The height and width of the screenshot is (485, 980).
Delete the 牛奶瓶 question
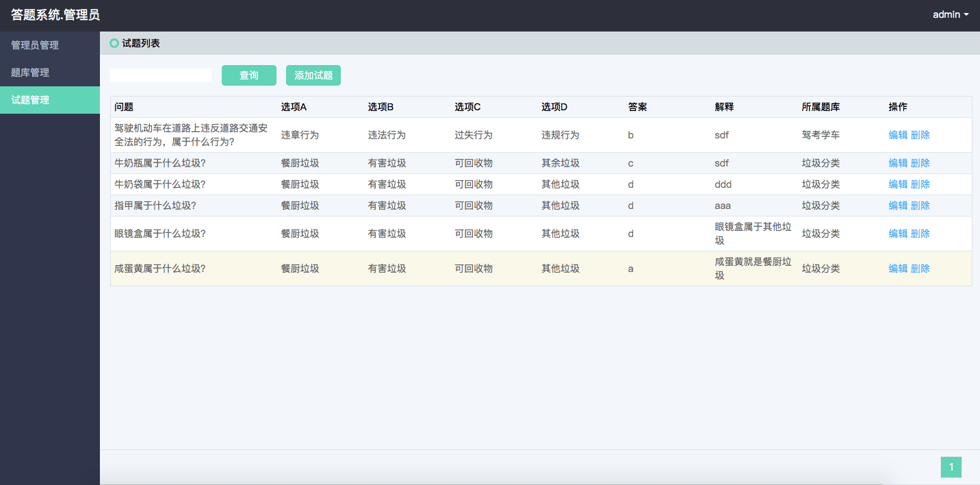tap(920, 163)
